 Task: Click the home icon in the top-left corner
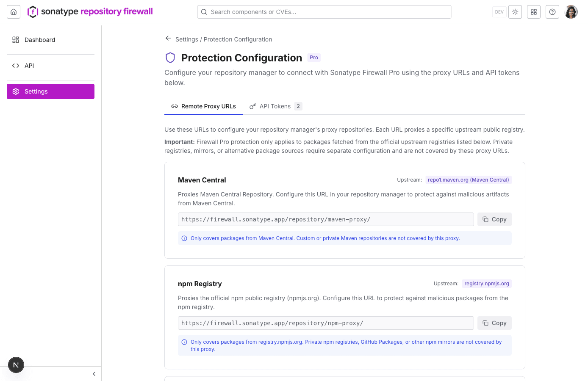[x=14, y=11]
